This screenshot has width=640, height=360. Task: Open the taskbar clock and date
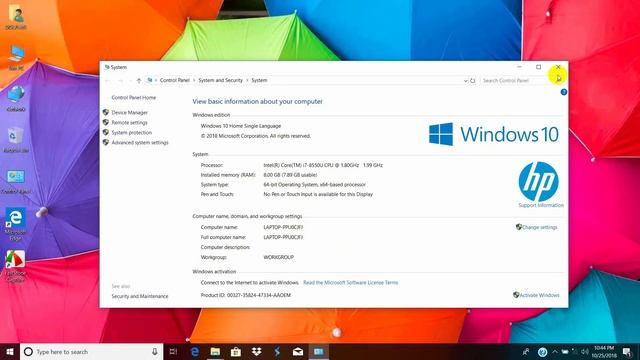[604, 351]
